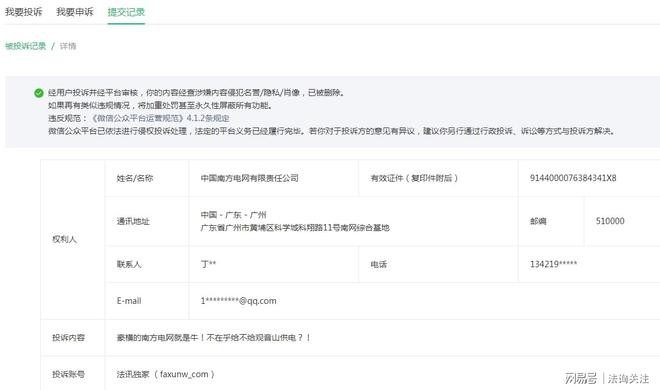660x390 pixels.
Task: Open the 微信公众平台运营规范 4.1.2条规定 link
Action: [160, 118]
